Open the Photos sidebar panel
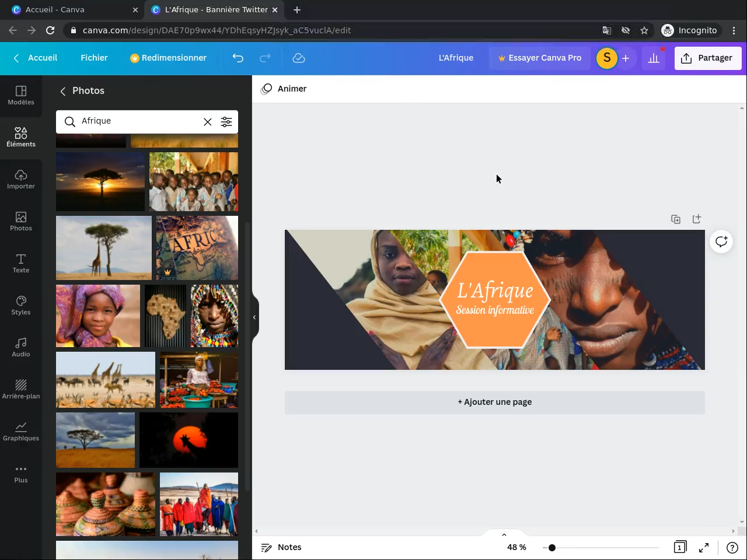The width and height of the screenshot is (747, 560). (x=21, y=221)
